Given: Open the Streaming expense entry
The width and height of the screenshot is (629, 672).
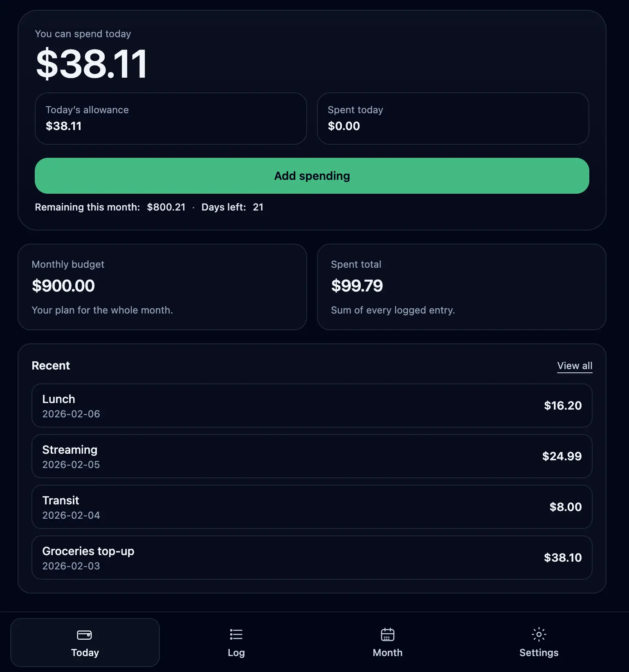Looking at the screenshot, I should 312,456.
